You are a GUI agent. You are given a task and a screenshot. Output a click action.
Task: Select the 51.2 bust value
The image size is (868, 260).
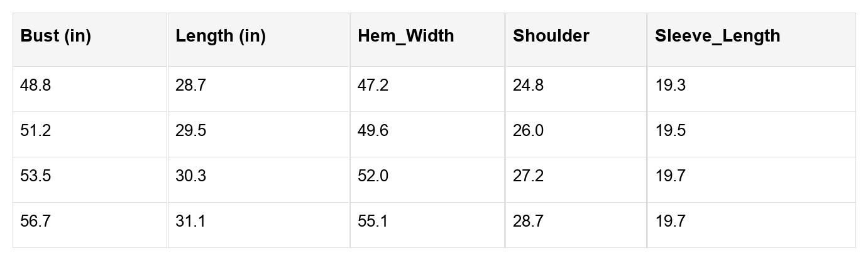pos(36,131)
